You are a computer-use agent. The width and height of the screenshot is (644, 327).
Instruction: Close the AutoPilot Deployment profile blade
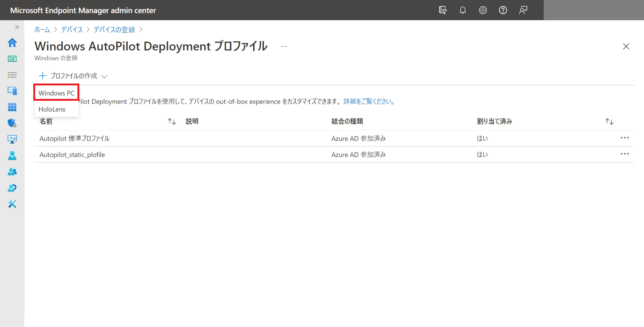click(626, 46)
